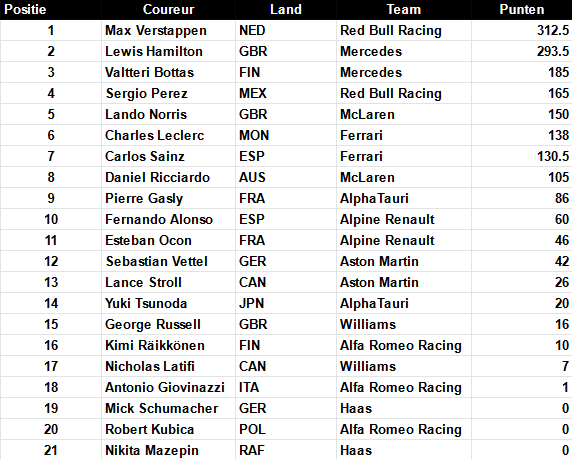Select Valtteri Bottas's Mercedes team cell
Viewport: 572px width, 459px height.
[404, 72]
